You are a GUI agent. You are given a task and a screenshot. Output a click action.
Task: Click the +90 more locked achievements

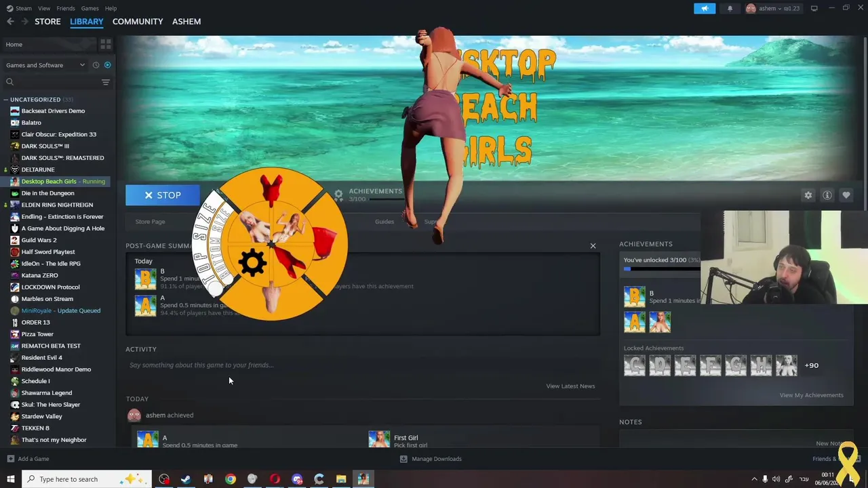coord(812,365)
